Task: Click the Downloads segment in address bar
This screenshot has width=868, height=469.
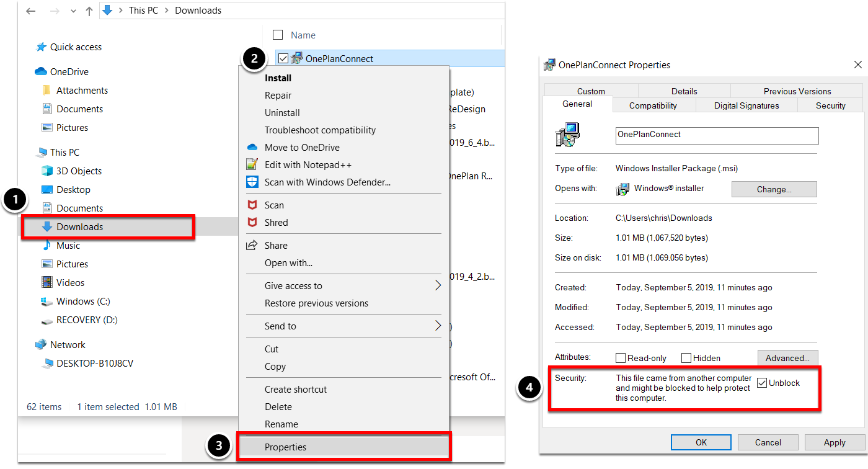Action: [x=198, y=11]
